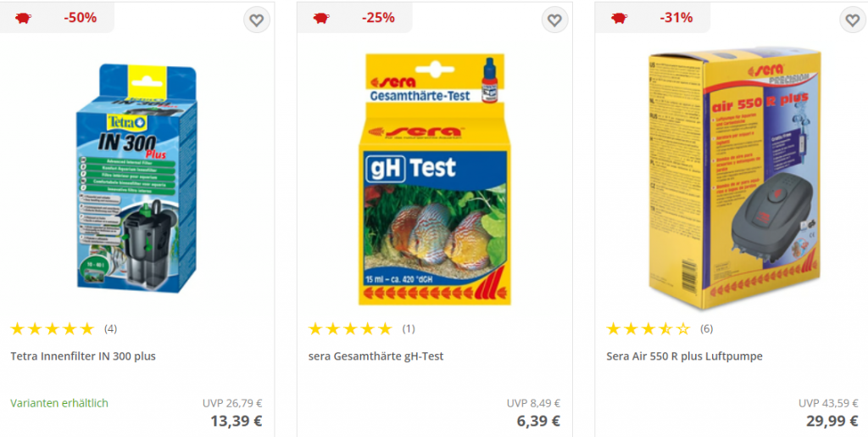Toggle wishlist heart for sera gH-Test

(554, 20)
